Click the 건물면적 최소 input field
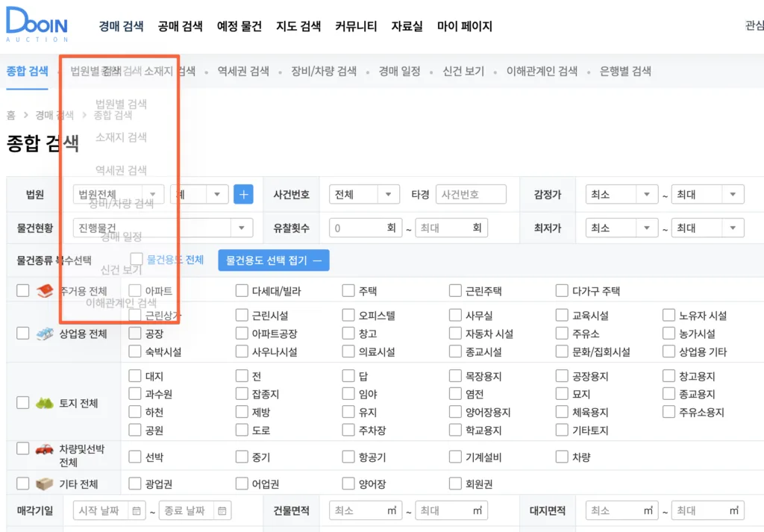 [x=366, y=510]
